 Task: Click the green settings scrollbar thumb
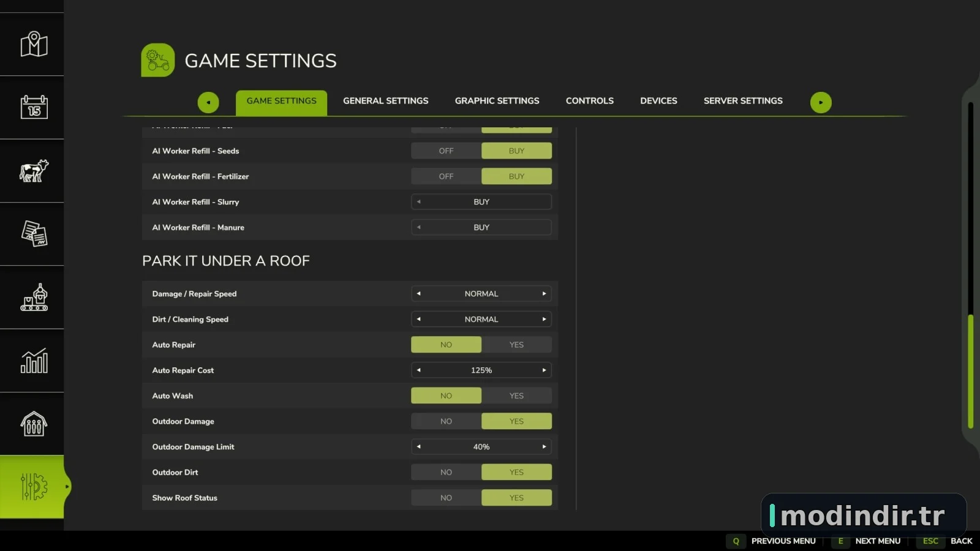[x=970, y=371]
